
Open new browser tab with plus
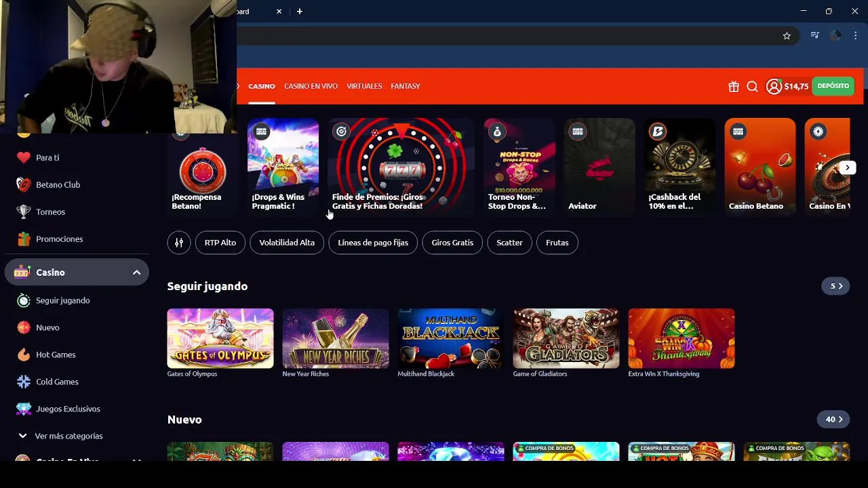coord(300,12)
